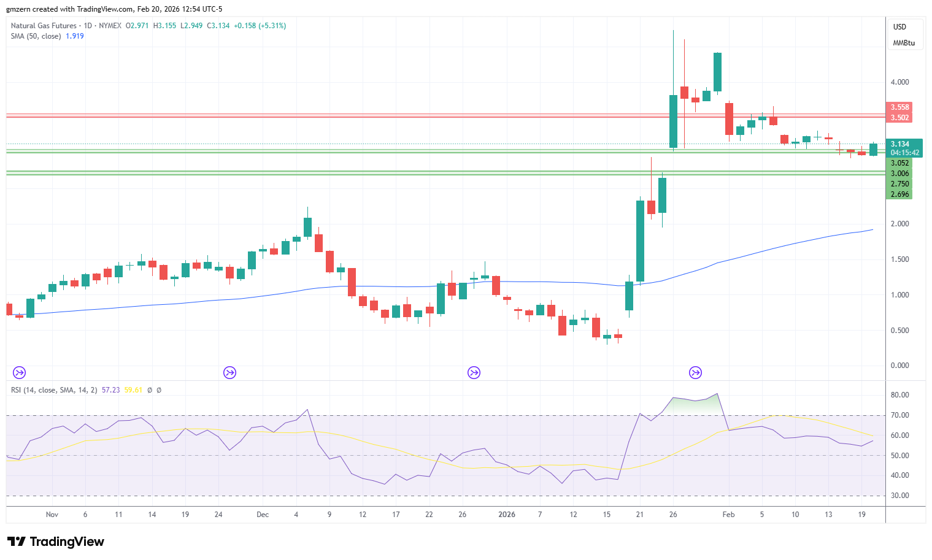Click the 4.000 price axis tick
932x560 pixels.
(900, 82)
